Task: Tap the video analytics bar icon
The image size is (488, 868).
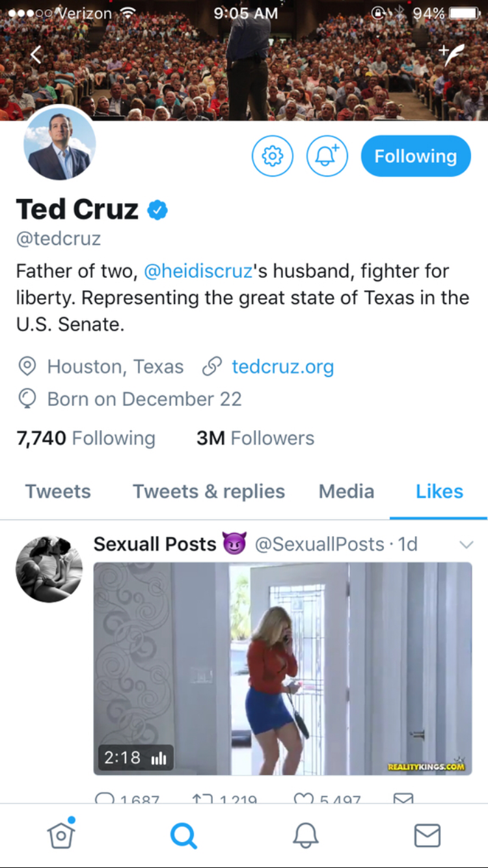Action: [158, 757]
